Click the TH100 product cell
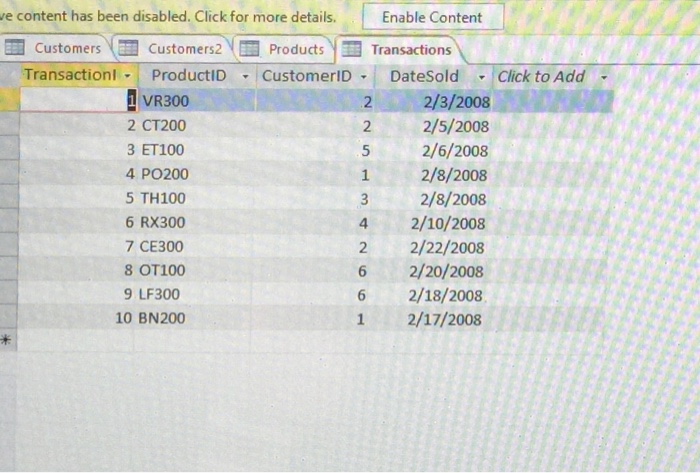This screenshot has height=473, width=700. (x=194, y=198)
